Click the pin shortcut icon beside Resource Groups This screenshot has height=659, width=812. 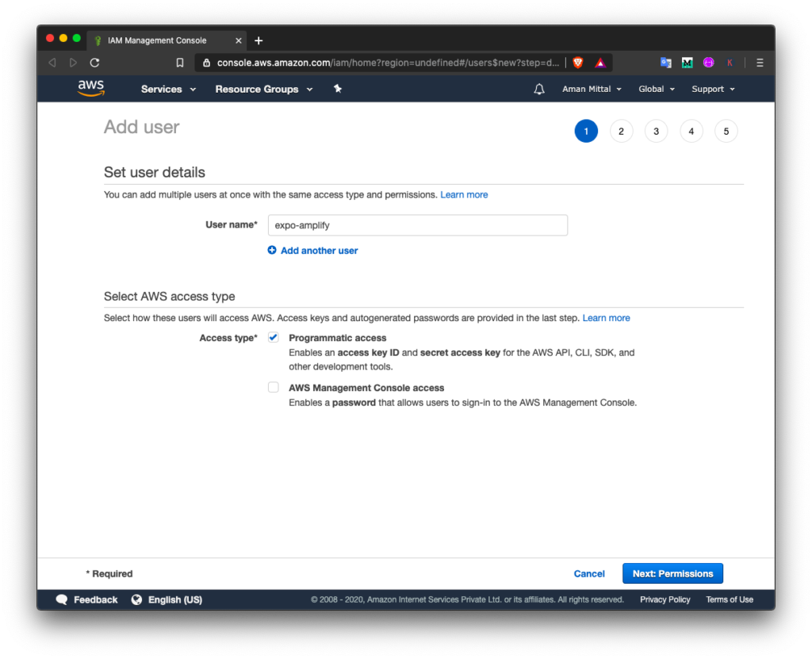(337, 89)
